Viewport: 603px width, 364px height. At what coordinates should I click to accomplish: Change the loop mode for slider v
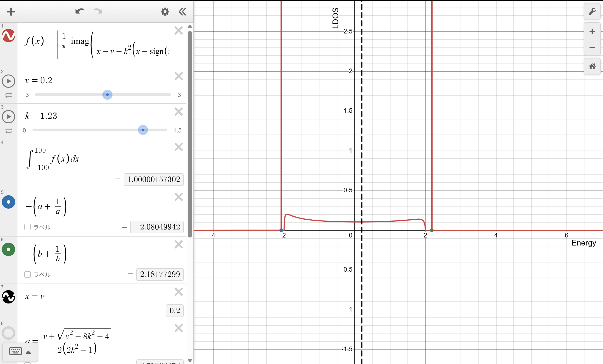8,95
